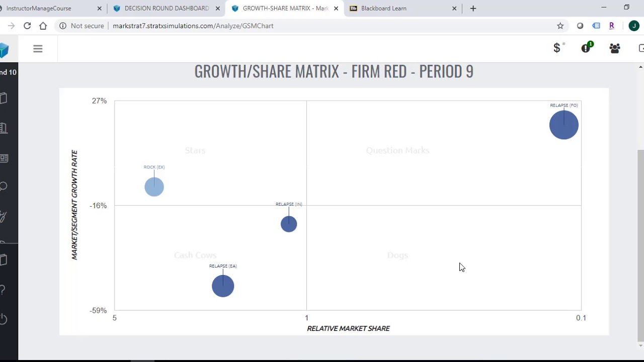Click the page vertical scrollbar thumb
Screen dimensions: 644x362
click(x=640, y=245)
